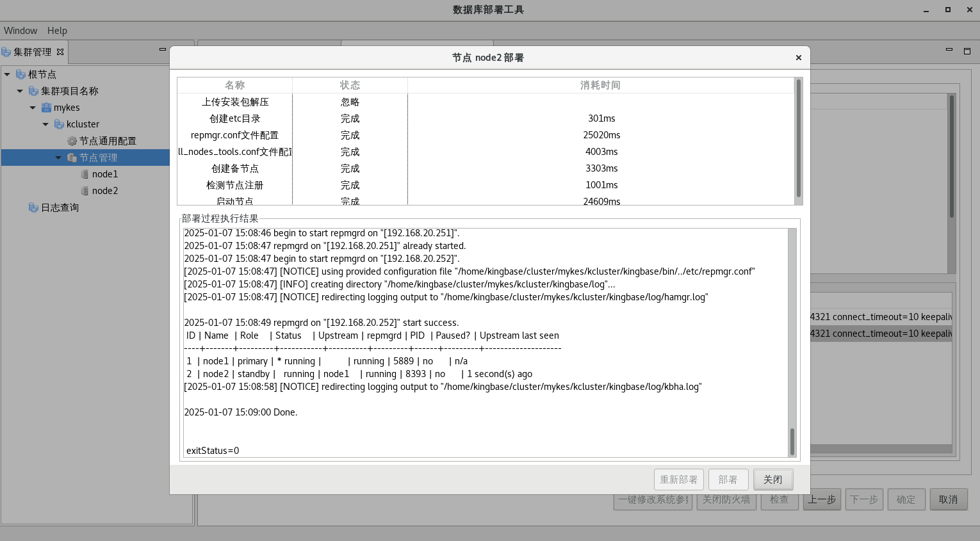Click the gear icon beside 节点通用配置
The width and height of the screenshot is (980, 541).
[72, 141]
